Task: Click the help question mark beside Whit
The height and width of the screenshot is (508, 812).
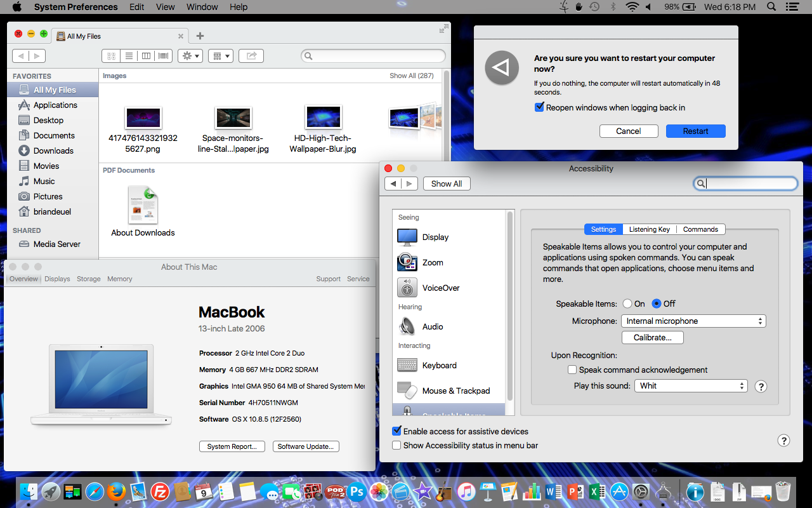Action: tap(761, 386)
